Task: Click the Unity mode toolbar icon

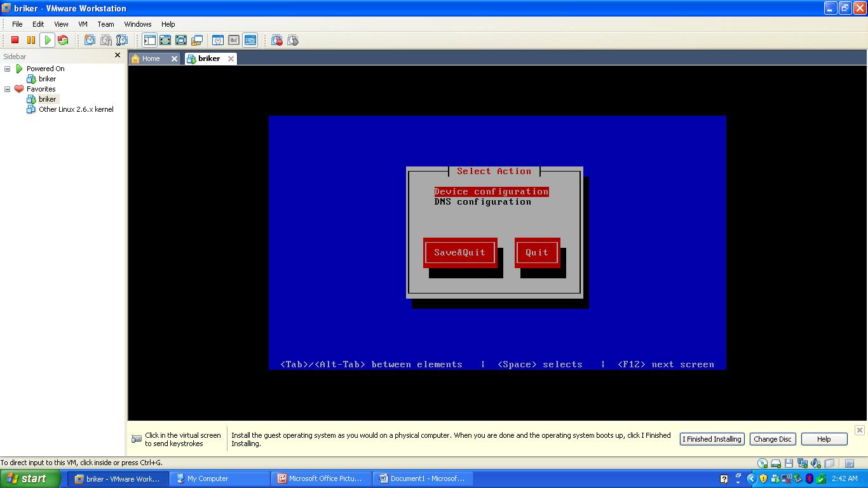Action: [197, 40]
